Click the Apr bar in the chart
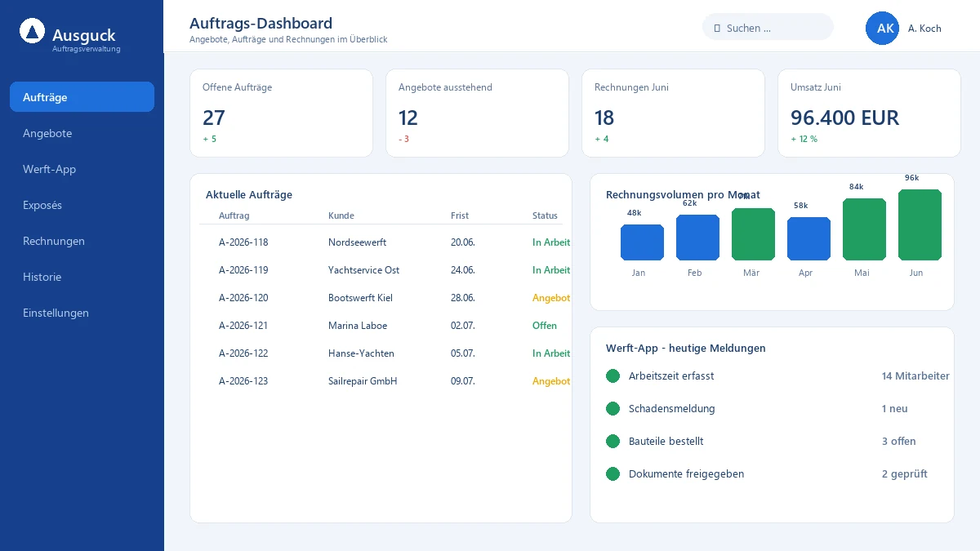 808,239
